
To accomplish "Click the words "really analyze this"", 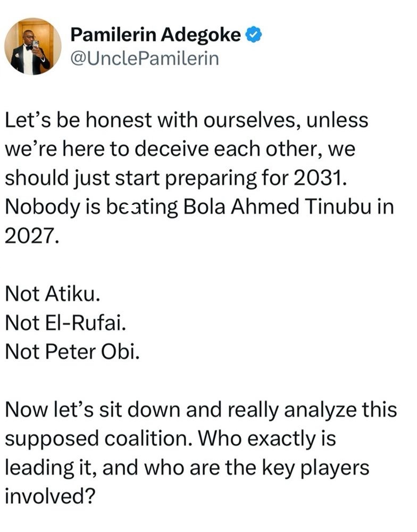I will point(312,410).
